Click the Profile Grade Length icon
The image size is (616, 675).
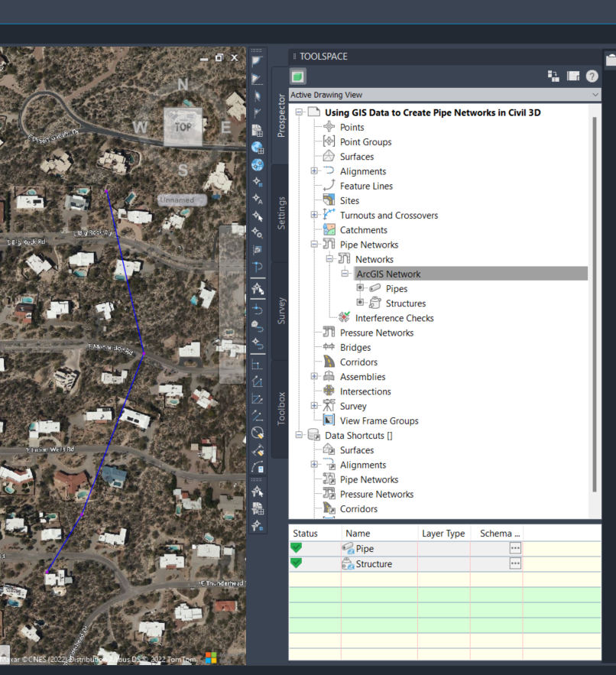pos(257,416)
